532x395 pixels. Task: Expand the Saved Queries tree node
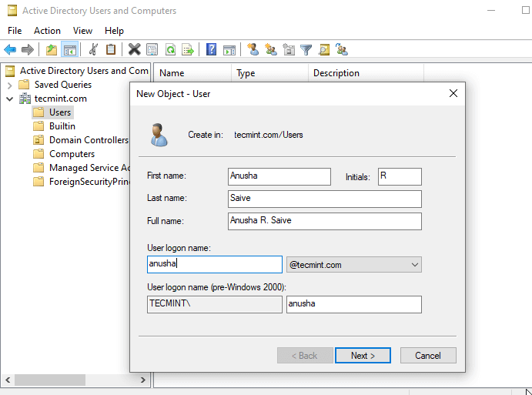pyautogui.click(x=10, y=85)
